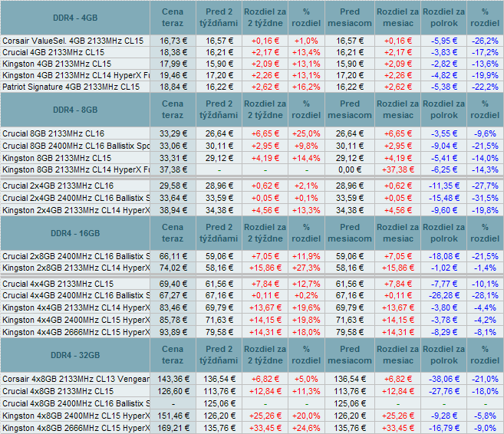Click the 85,78 € current price cell
504x434 pixels.
pos(173,320)
